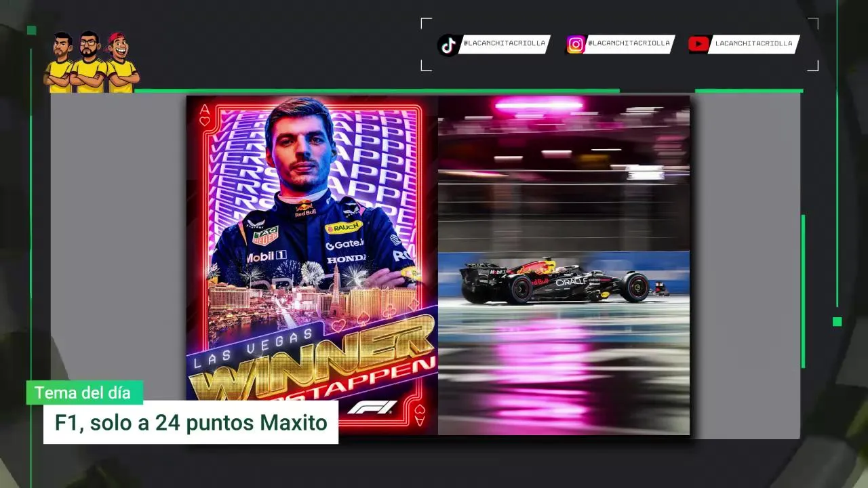Click the Mobil 1 logo on driver suit
This screenshot has width=868, height=488.
266,256
